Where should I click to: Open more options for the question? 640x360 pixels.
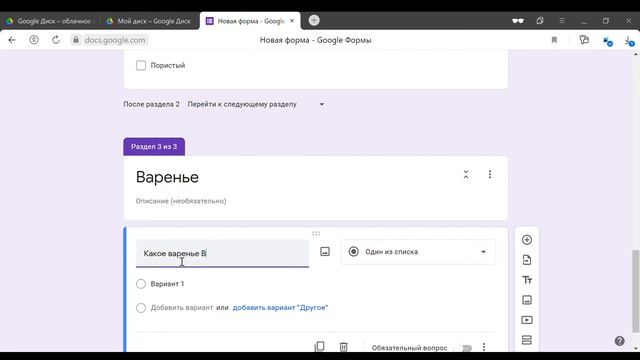coord(484,347)
